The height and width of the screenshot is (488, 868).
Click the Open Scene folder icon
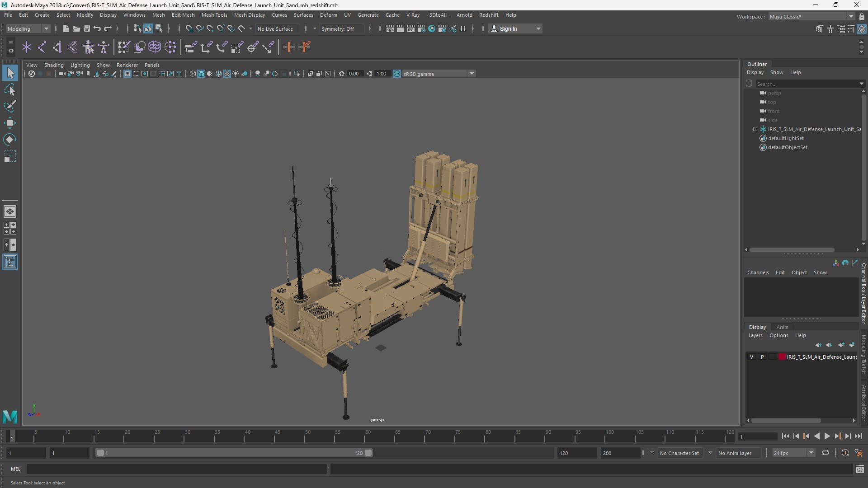pyautogui.click(x=76, y=28)
